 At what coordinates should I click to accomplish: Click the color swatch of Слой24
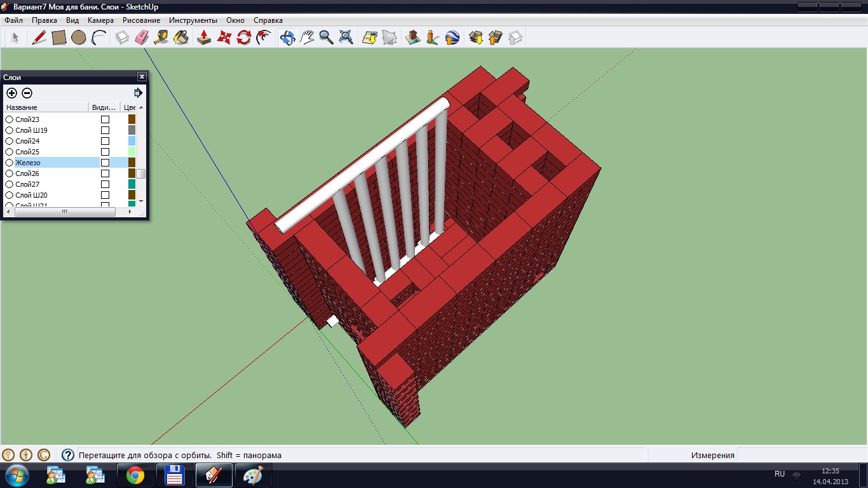pos(132,141)
